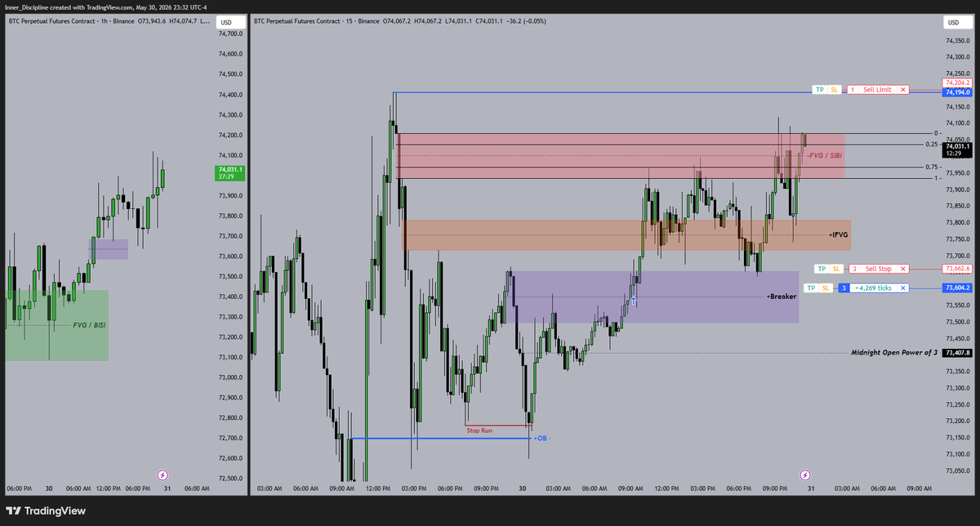Click SL on the +4,269 ticks position
Image resolution: width=980 pixels, height=526 pixels.
(x=826, y=288)
